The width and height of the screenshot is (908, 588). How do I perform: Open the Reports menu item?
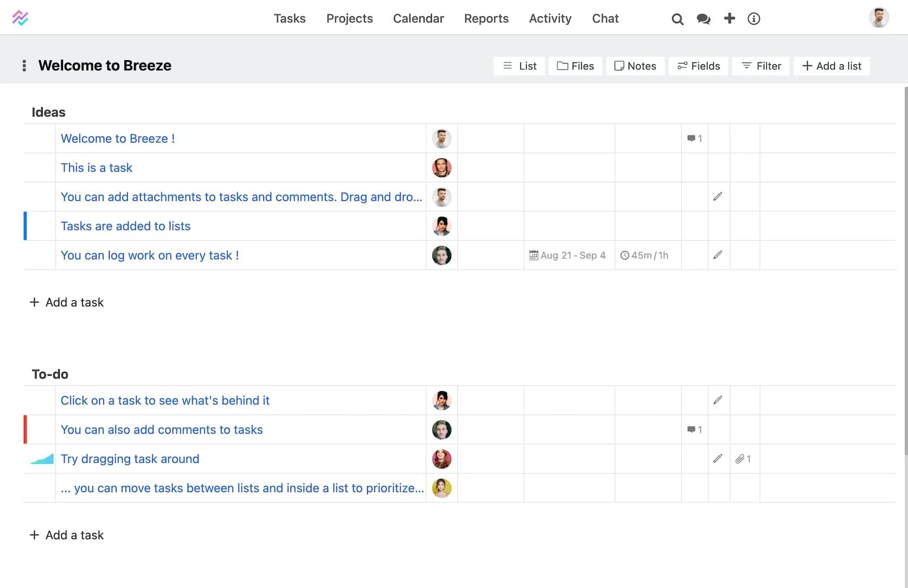point(486,19)
